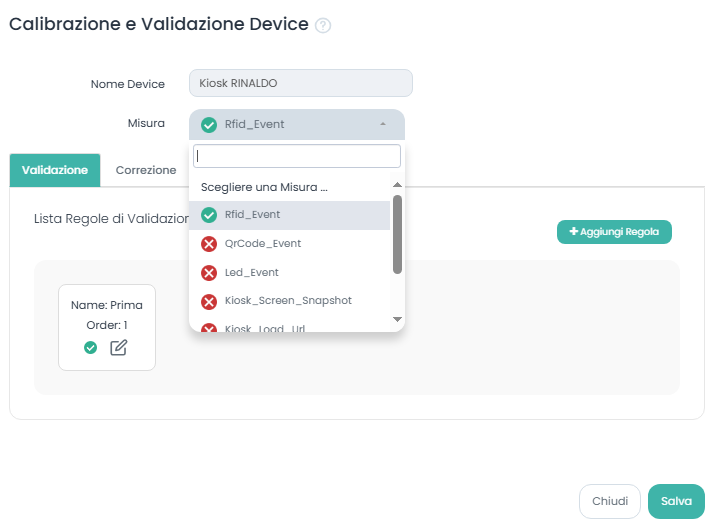714x527 pixels.
Task: Select the Kiosk_Load_Url option
Action: click(x=265, y=326)
